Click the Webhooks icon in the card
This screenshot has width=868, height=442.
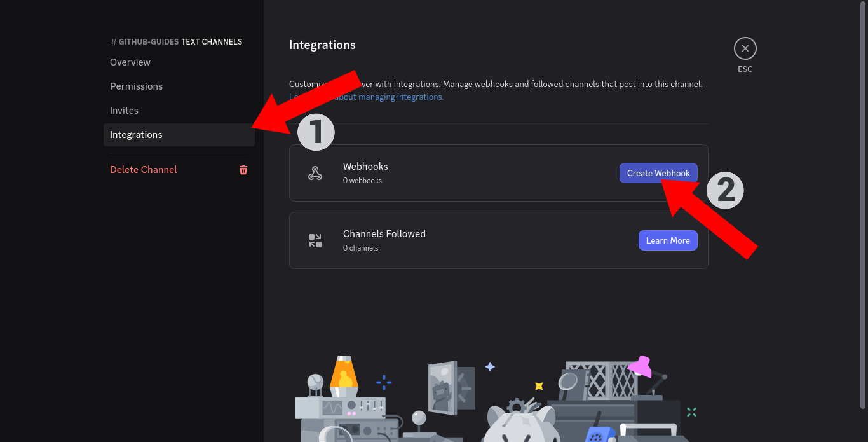[315, 173]
